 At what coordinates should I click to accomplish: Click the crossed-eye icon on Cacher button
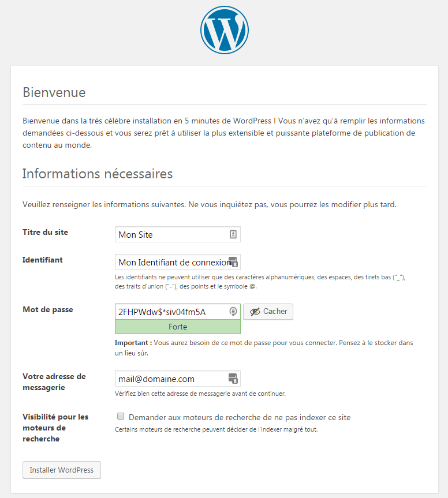255,312
